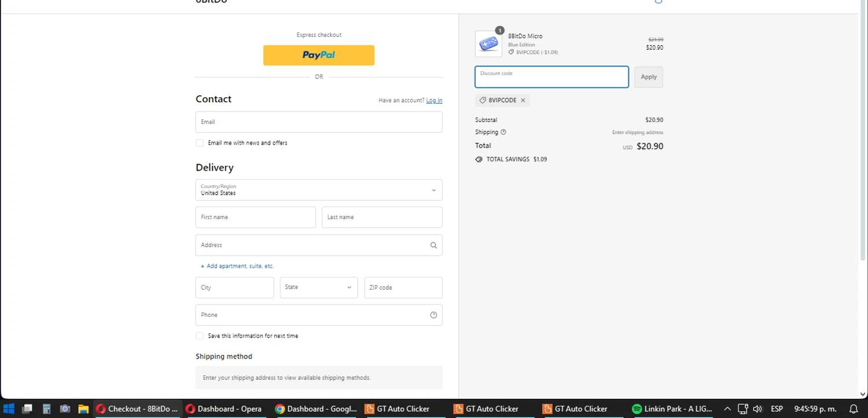Focus the Last name field

(x=382, y=217)
